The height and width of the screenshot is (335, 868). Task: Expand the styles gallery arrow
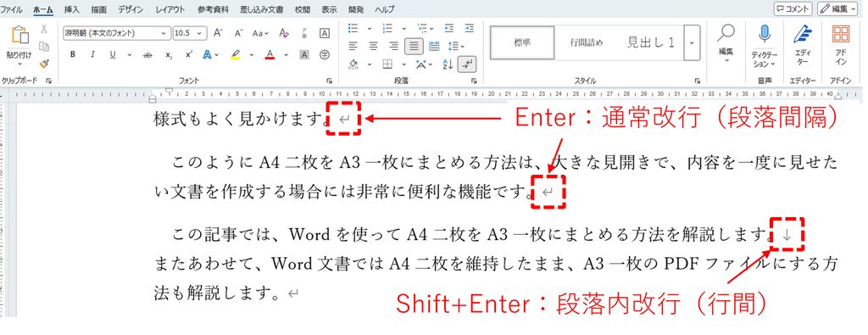(x=692, y=42)
